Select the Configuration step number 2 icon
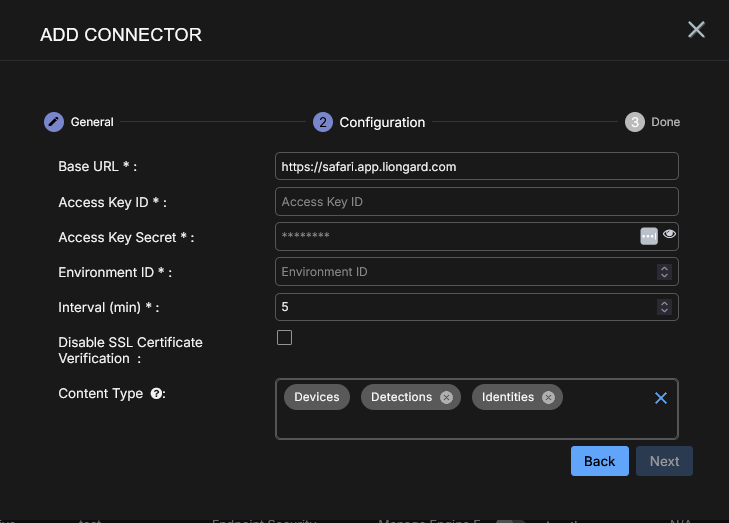Image resolution: width=729 pixels, height=523 pixels. [323, 122]
